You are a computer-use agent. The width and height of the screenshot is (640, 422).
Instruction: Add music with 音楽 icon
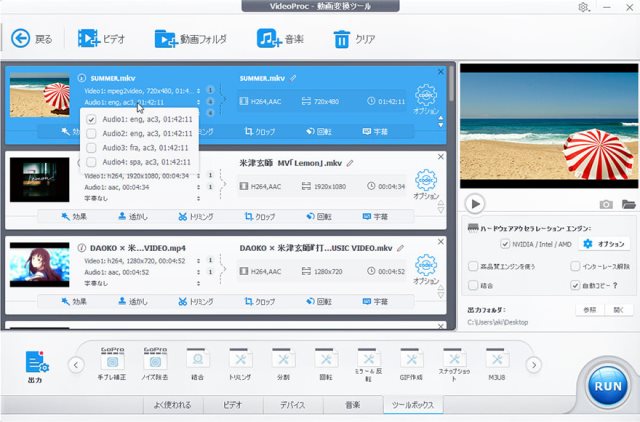click(280, 39)
